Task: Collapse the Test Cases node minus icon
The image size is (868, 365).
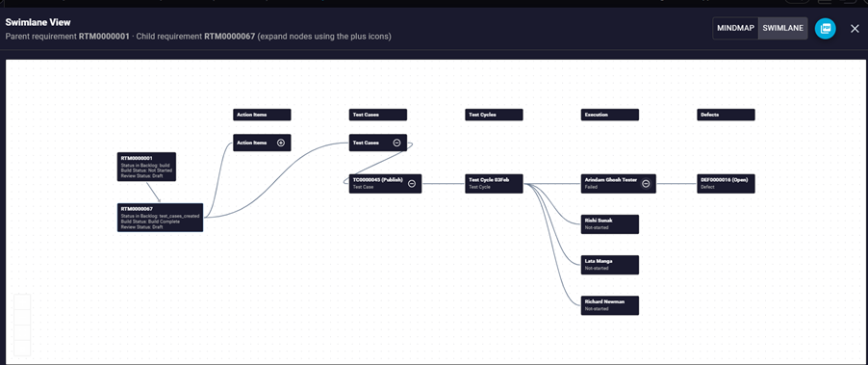Action: (396, 143)
